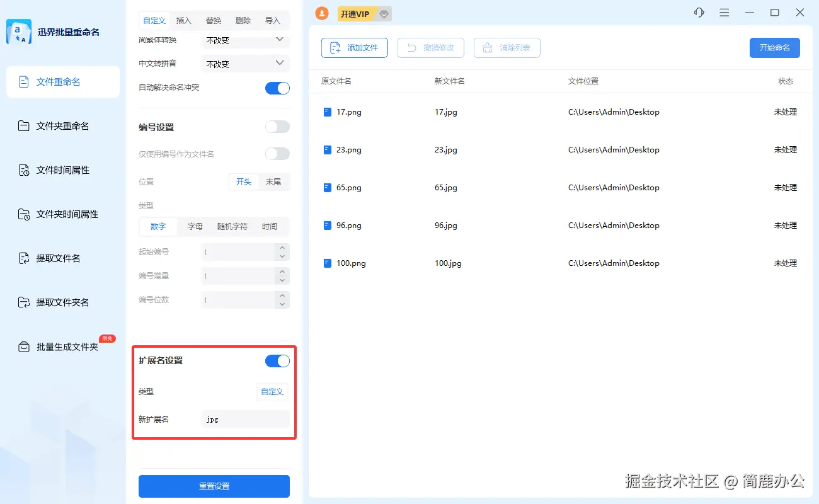This screenshot has height=504, width=819.
Task: Increase the 起始编号 value
Action: pos(282,248)
